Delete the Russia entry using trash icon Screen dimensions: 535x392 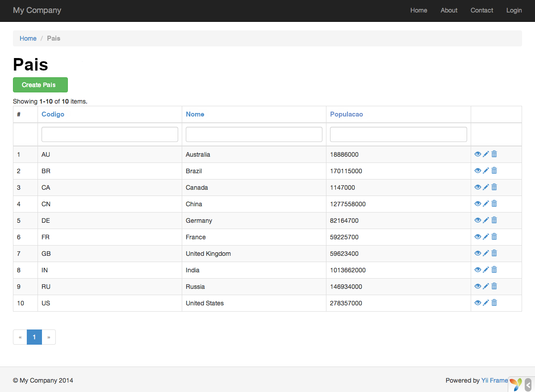point(494,286)
